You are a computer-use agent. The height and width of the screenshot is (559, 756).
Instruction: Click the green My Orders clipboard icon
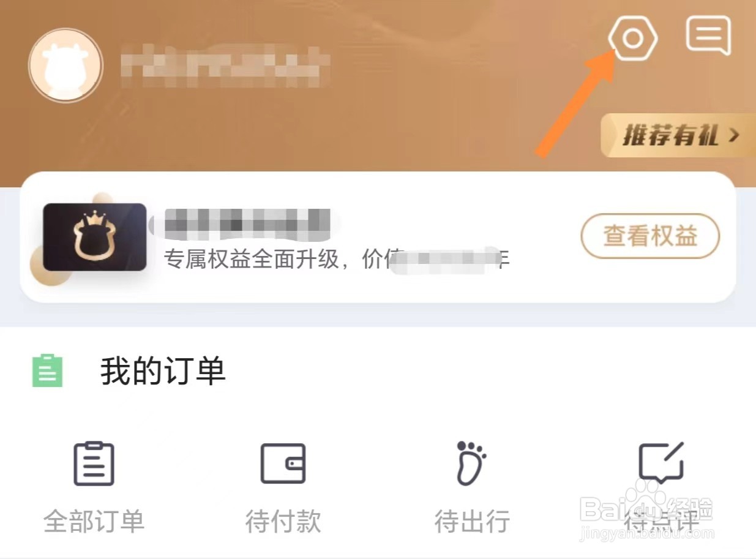[x=48, y=370]
